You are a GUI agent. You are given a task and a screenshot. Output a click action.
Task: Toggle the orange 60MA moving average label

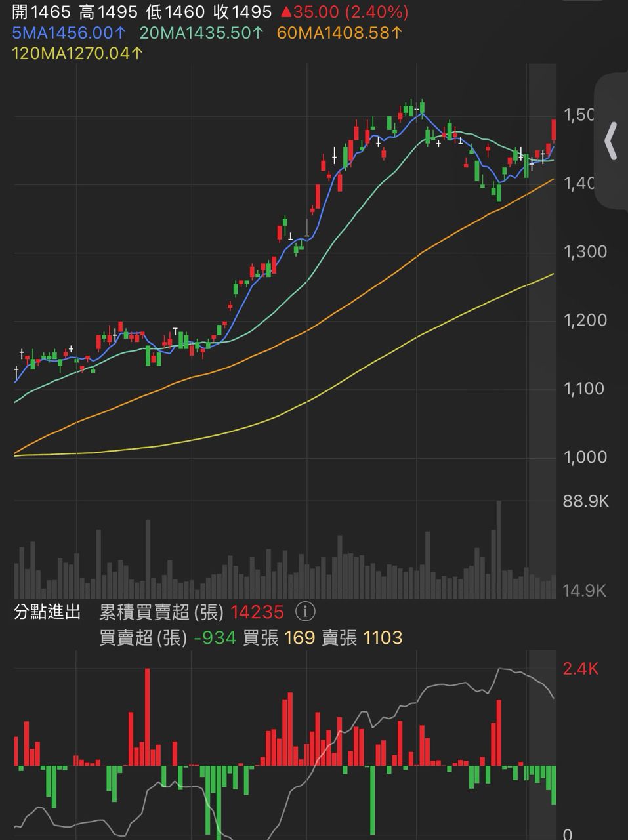339,33
